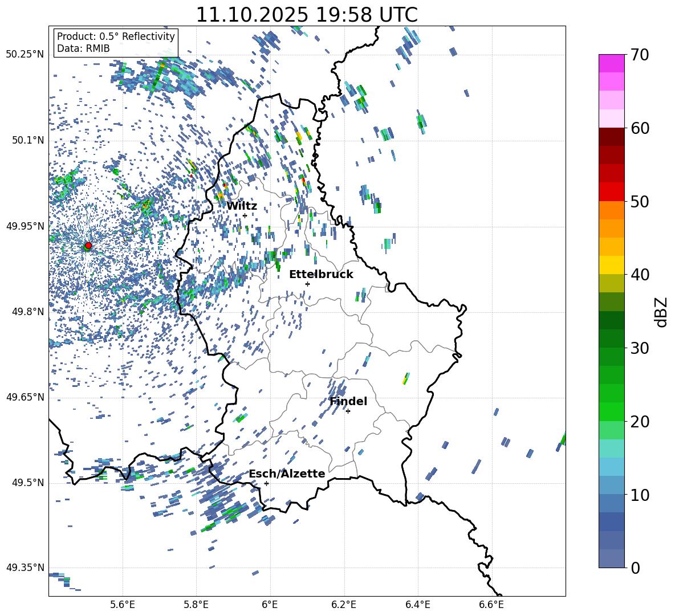Click the 50.1°N latitude label
Viewport: 675px width, 616px height.
[28, 141]
